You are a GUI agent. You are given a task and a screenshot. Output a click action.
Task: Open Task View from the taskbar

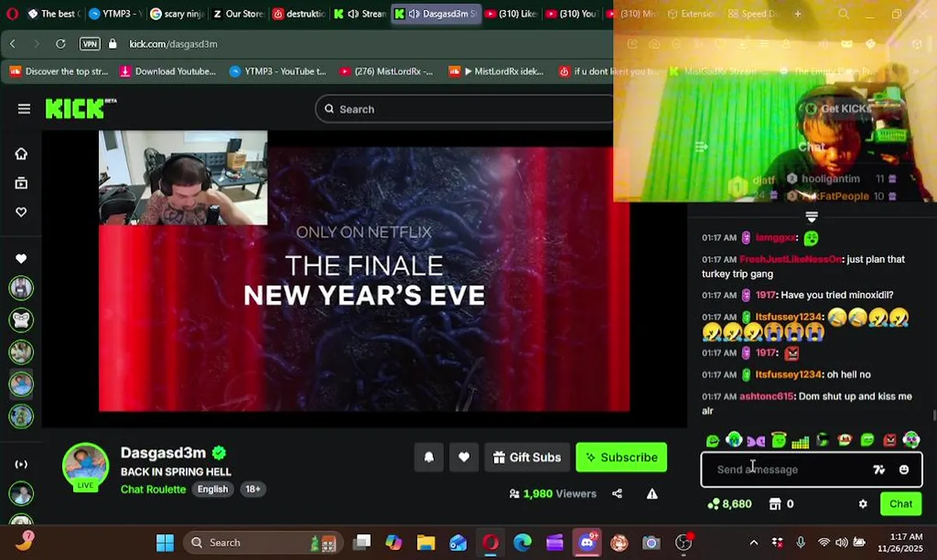[x=362, y=543]
